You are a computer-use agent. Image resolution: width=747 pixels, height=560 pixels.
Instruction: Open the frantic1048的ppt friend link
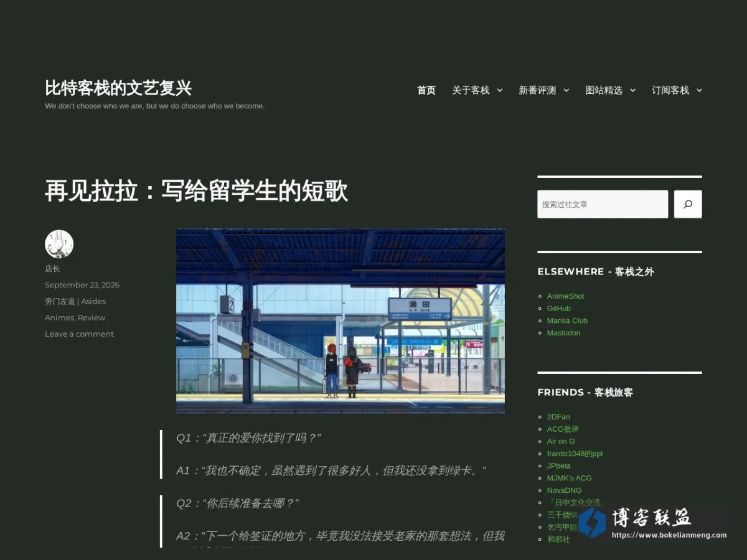pyautogui.click(x=575, y=454)
